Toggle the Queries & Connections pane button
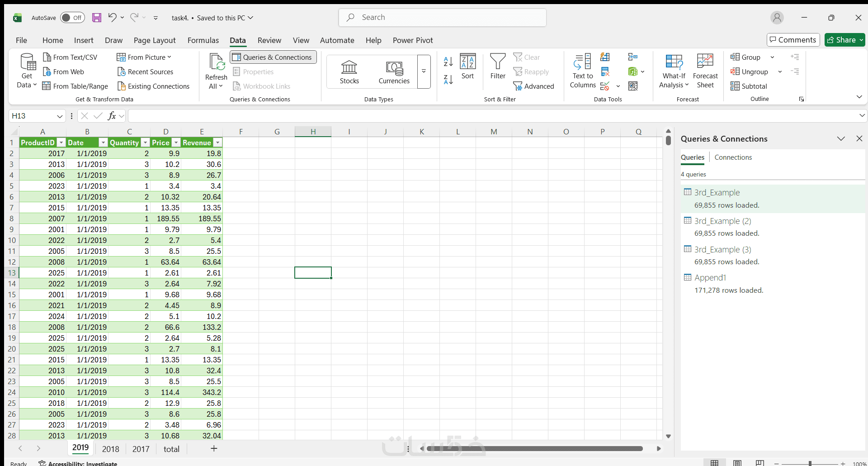Image resolution: width=868 pixels, height=466 pixels. tap(273, 57)
